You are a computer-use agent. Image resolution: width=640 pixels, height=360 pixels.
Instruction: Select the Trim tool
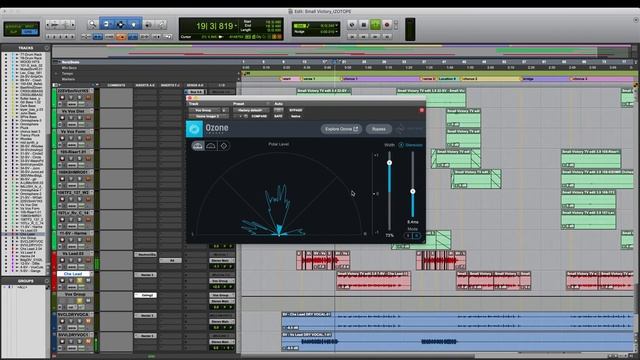click(x=107, y=24)
